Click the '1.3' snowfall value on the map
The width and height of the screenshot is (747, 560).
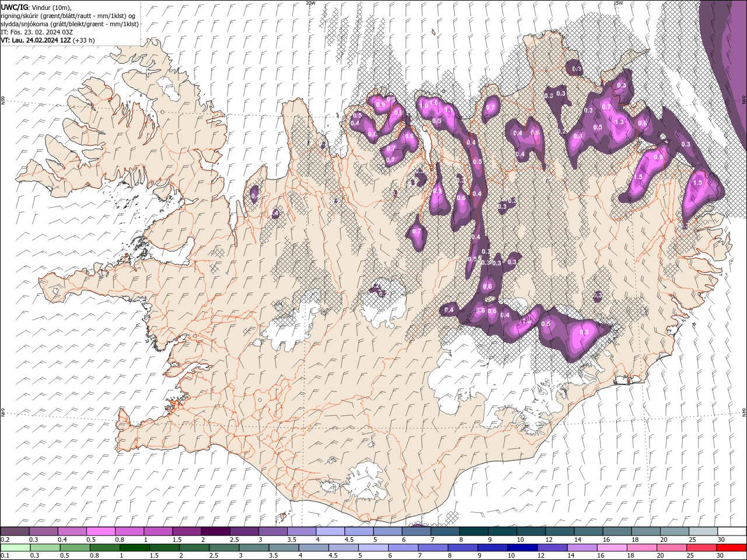[x=620, y=122]
